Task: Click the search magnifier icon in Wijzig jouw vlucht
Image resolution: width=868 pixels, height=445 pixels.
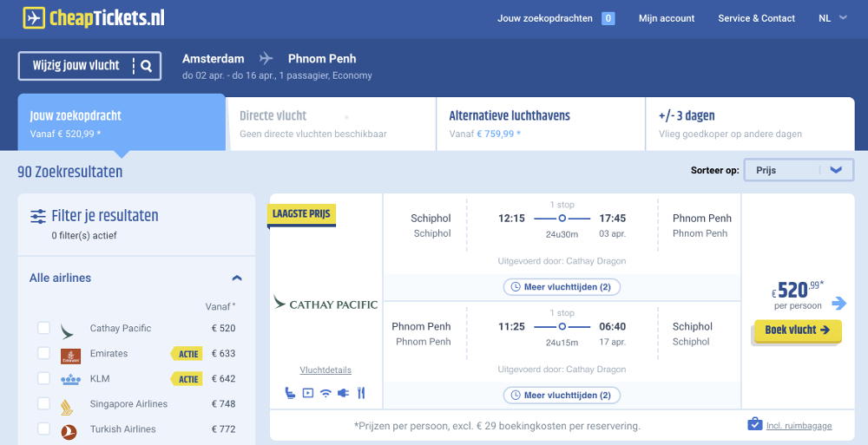Action: (146, 66)
